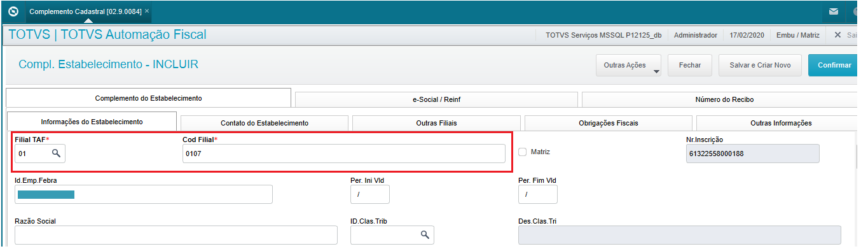The width and height of the screenshot is (868, 251).
Task: Click the Per. Fim Vld date field
Action: (538, 194)
